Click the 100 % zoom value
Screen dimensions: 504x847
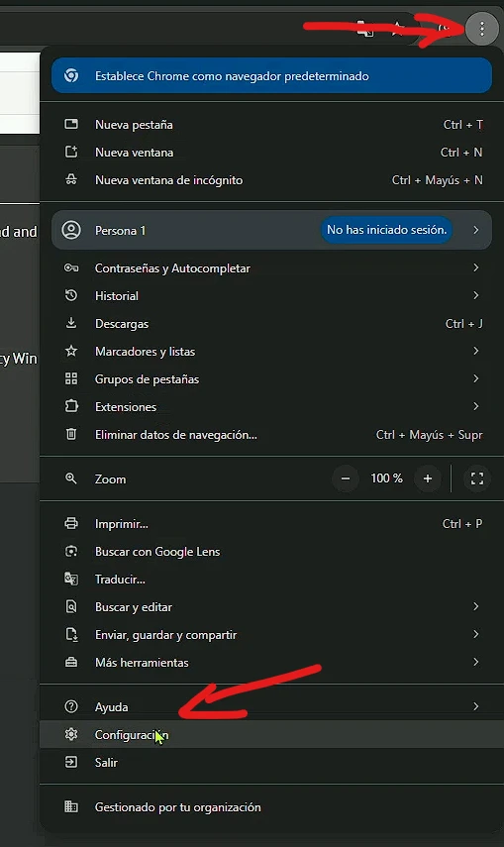point(386,478)
